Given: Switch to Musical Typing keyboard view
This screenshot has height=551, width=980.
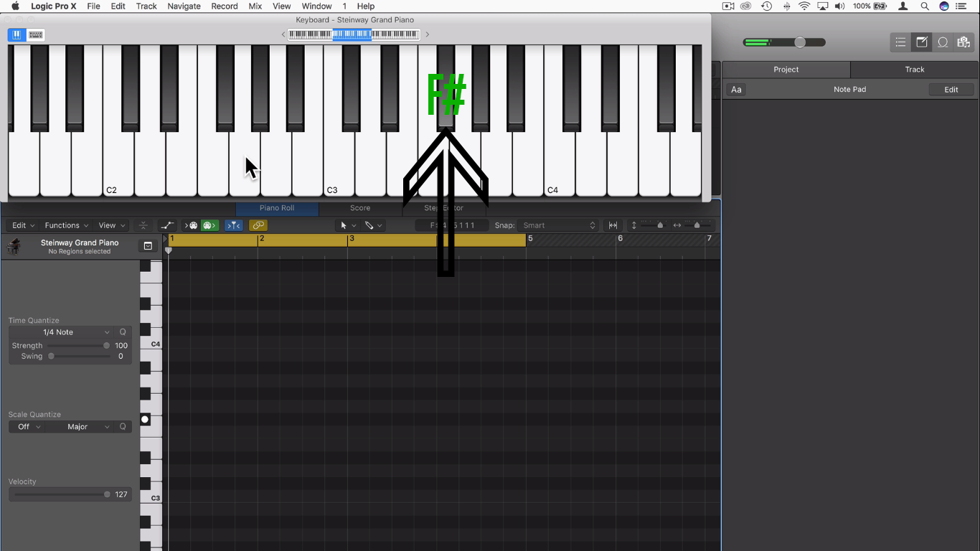Looking at the screenshot, I should [35, 34].
